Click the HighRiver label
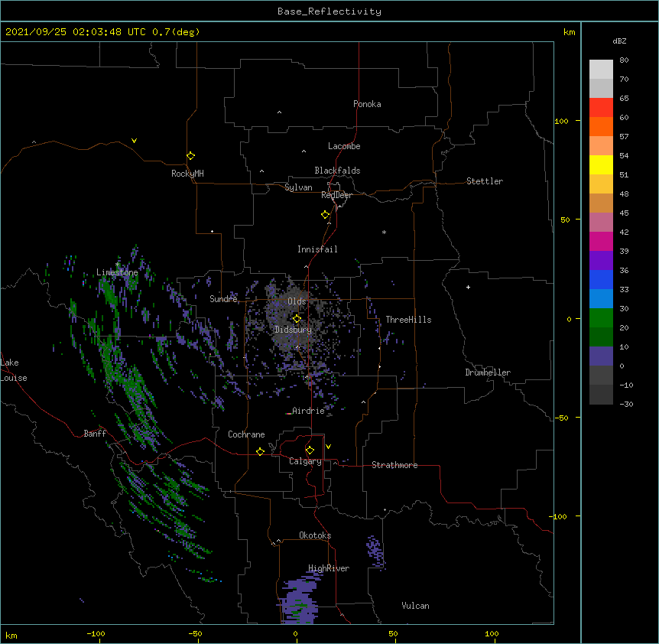The height and width of the screenshot is (644, 659). pos(328,568)
